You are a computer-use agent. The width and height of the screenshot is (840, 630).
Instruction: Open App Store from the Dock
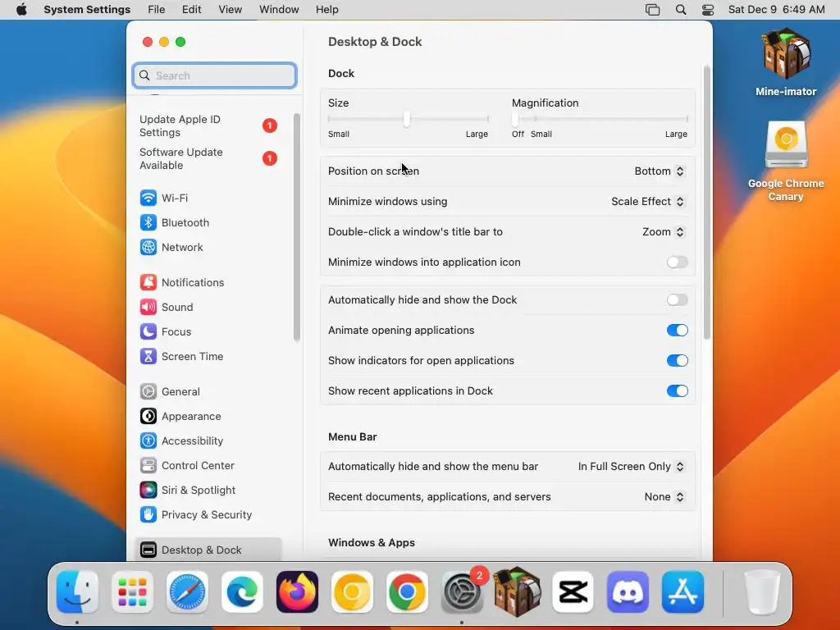(682, 592)
